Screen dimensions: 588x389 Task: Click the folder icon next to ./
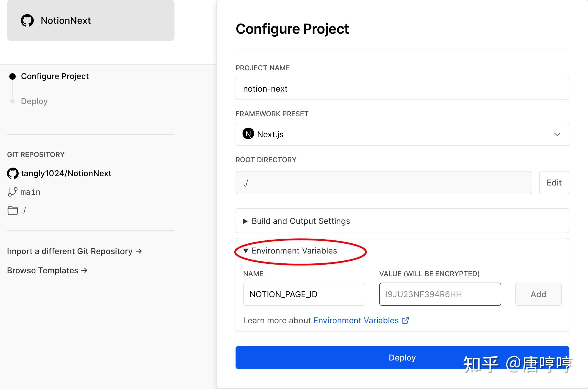click(12, 210)
